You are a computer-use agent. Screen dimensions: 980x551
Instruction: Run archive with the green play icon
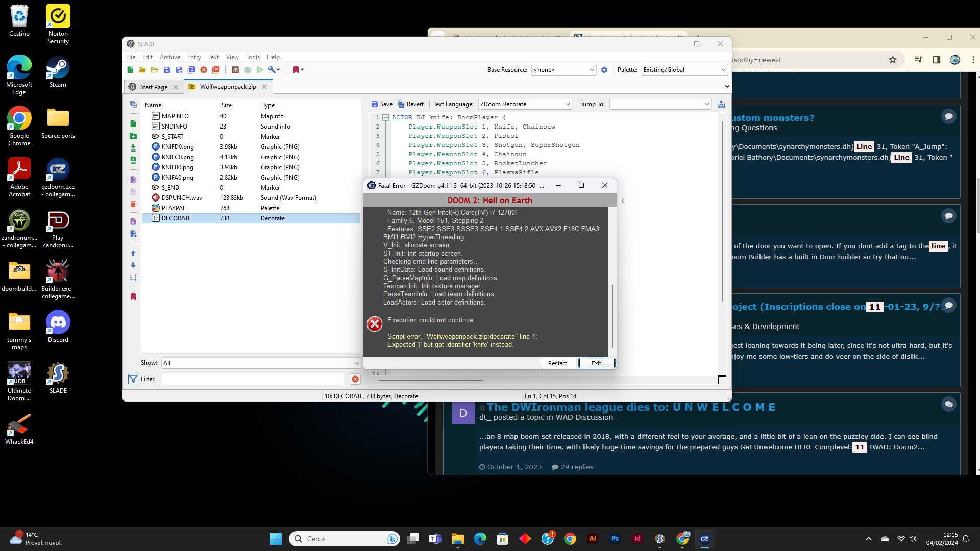pyautogui.click(x=260, y=70)
